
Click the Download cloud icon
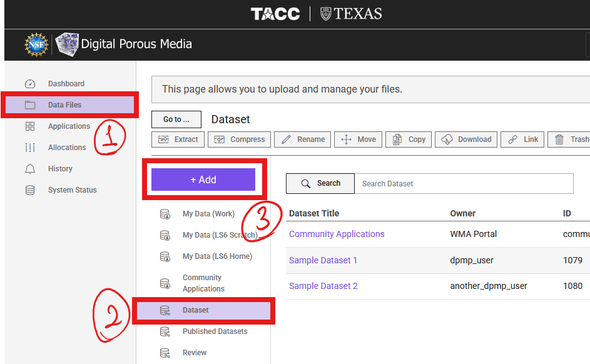447,139
